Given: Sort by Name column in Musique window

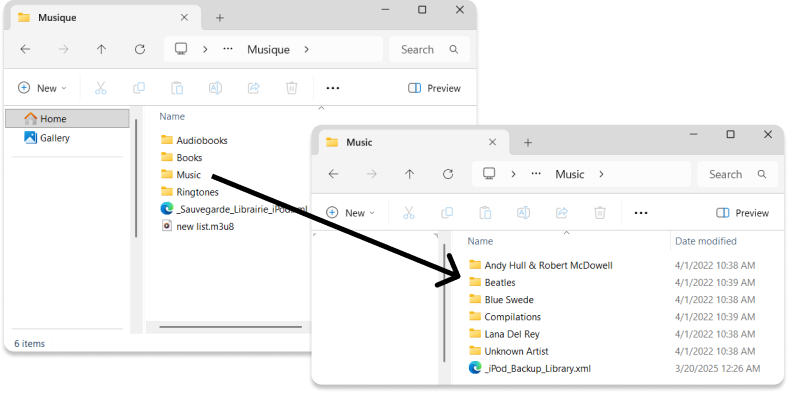Looking at the screenshot, I should 172,116.
